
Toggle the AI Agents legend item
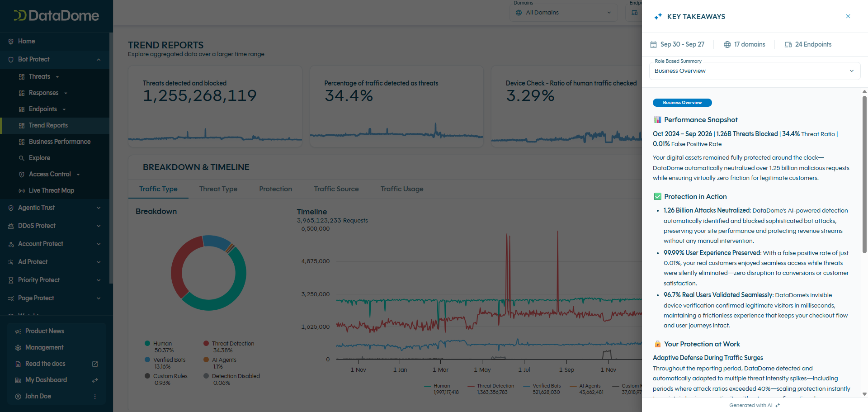[x=220, y=363]
